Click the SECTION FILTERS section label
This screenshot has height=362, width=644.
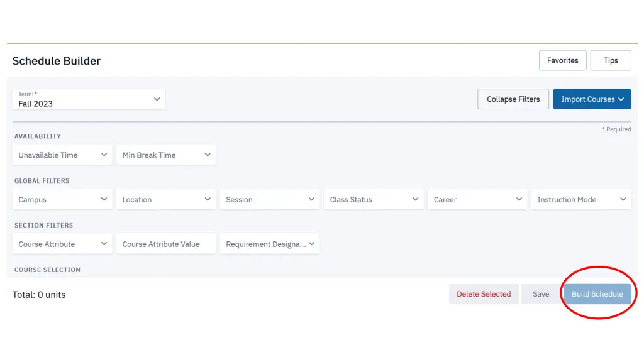click(43, 226)
